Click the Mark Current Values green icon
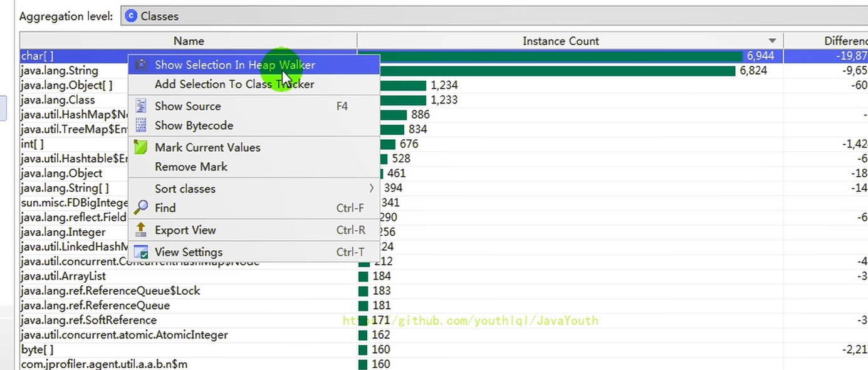This screenshot has width=868, height=370. coord(142,147)
